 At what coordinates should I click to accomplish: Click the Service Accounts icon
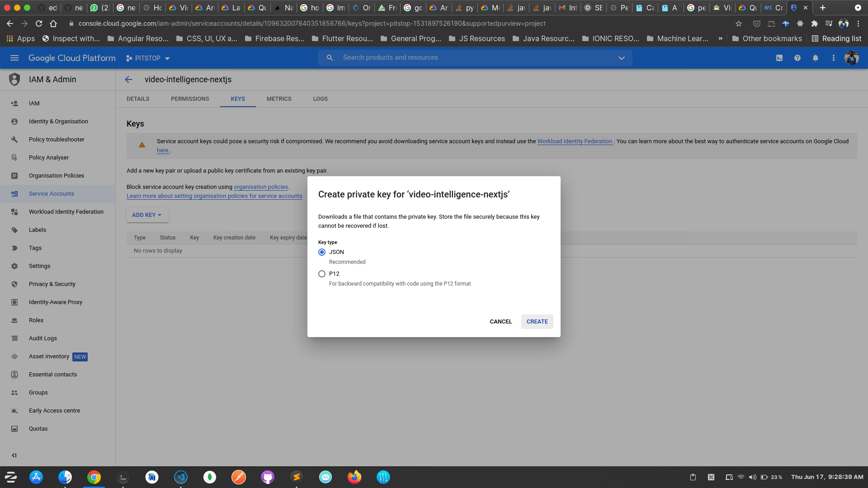14,194
